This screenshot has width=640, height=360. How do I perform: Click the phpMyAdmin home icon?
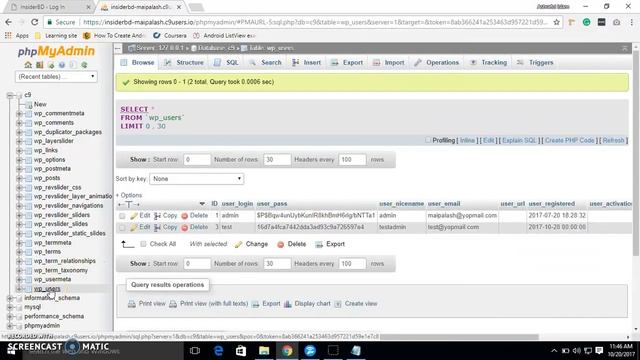tap(28, 65)
